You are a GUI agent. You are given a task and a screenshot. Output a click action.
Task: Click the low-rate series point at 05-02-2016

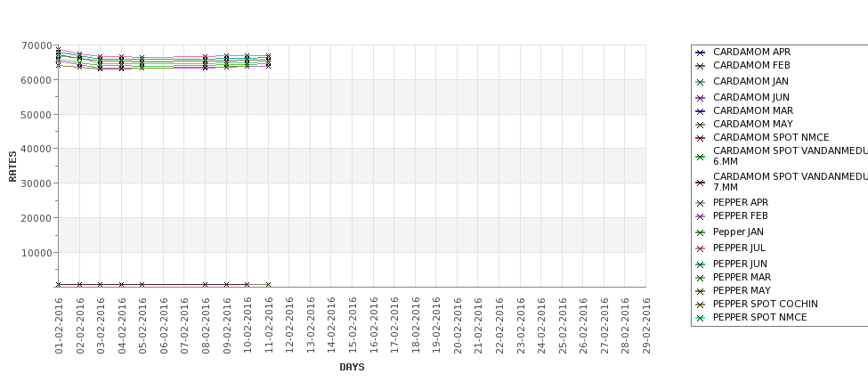(142, 285)
